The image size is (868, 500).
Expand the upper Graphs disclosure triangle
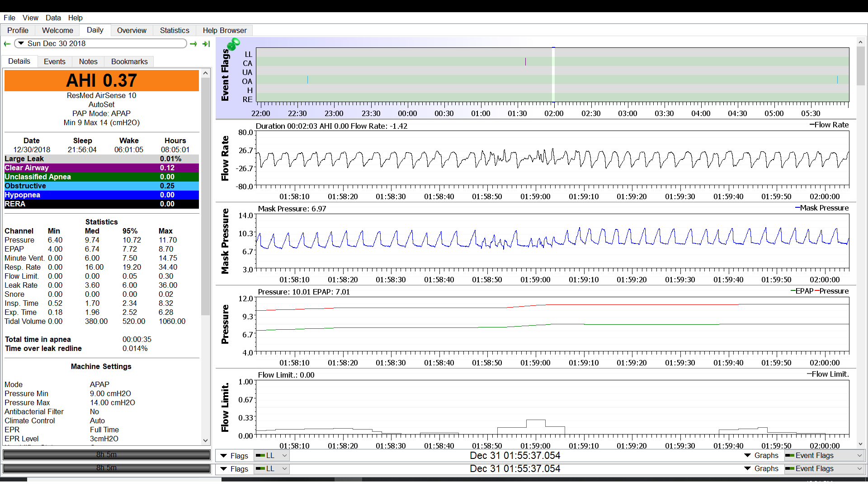[x=747, y=455]
